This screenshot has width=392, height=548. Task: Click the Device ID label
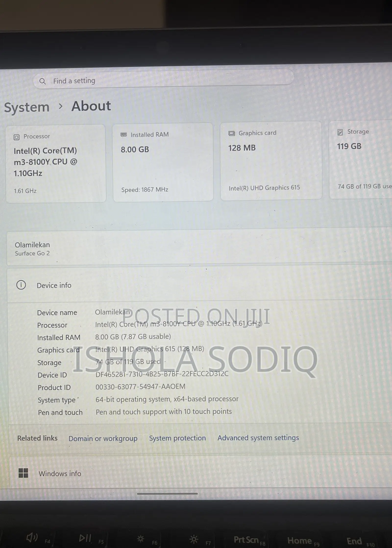coord(52,375)
